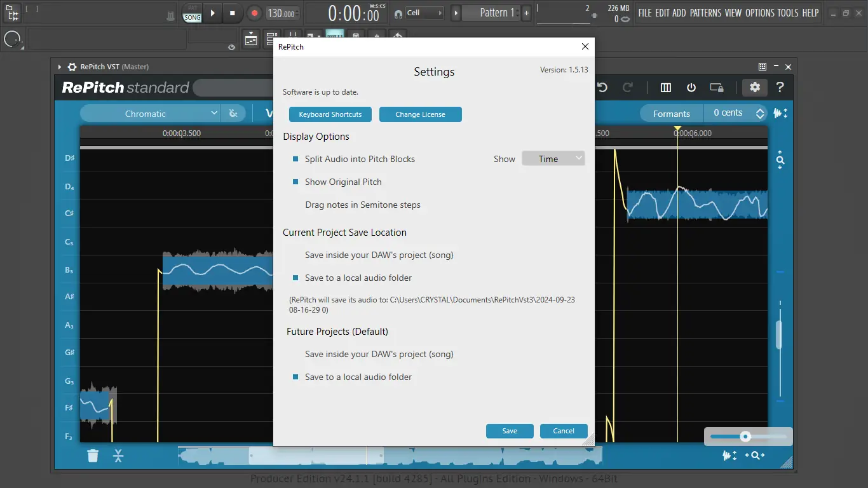Click the waveform height icon beside cents
The height and width of the screenshot is (488, 868).
(x=780, y=113)
